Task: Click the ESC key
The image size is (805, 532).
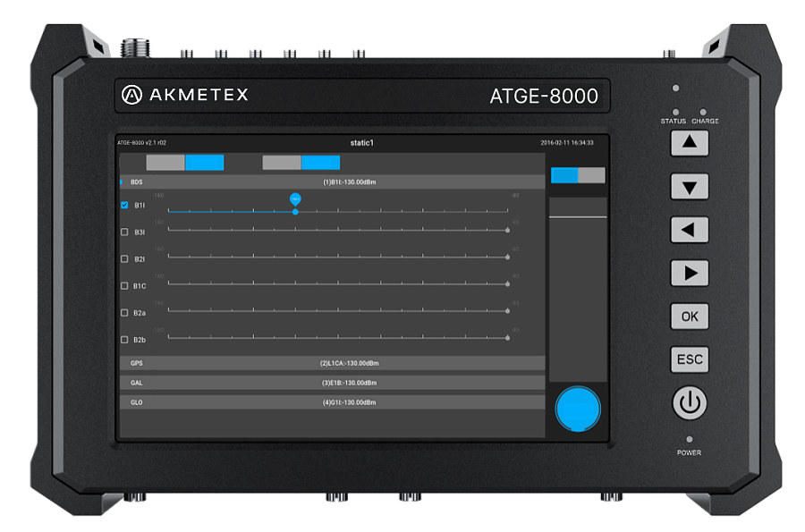Action: click(690, 359)
